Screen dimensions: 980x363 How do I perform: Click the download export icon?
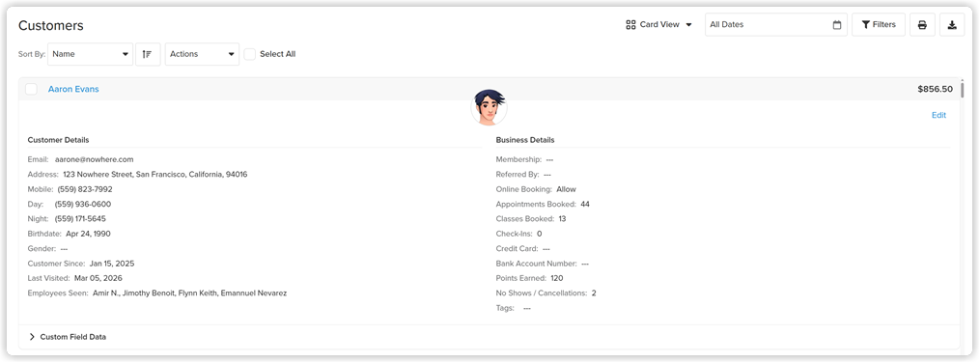[952, 25]
